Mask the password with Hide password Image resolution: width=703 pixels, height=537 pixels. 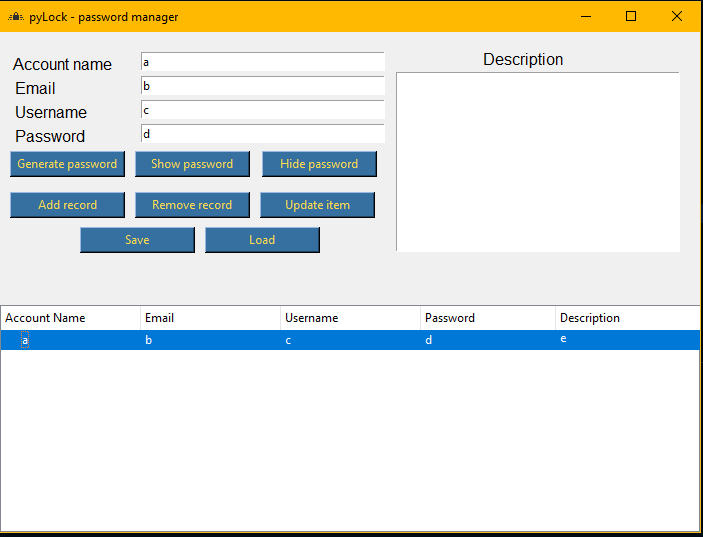(x=319, y=164)
